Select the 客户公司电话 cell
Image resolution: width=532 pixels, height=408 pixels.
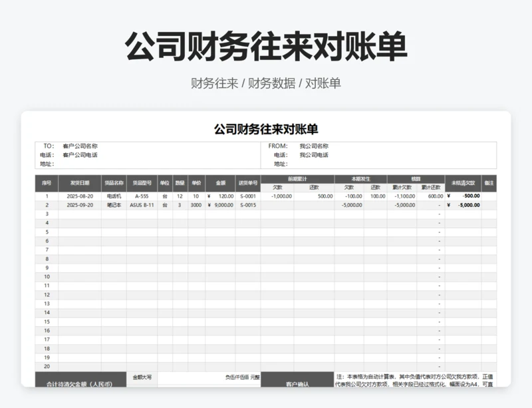80,155
